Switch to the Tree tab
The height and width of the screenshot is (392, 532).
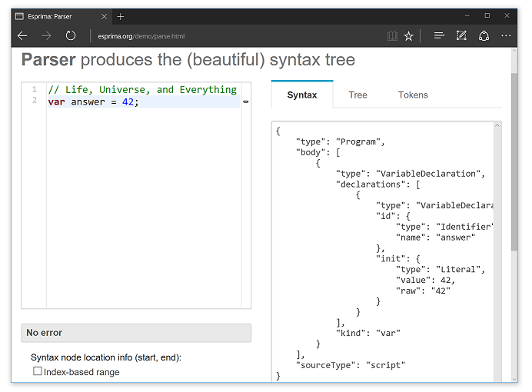click(x=357, y=95)
